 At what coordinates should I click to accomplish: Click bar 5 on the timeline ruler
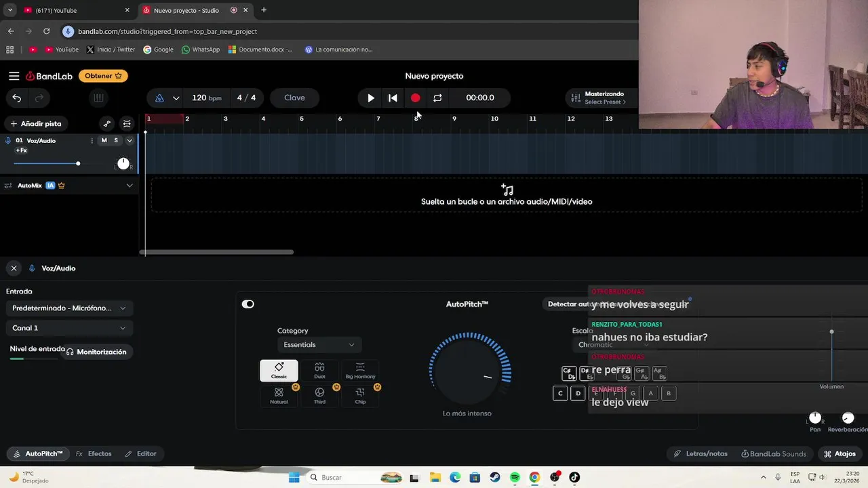click(x=302, y=119)
